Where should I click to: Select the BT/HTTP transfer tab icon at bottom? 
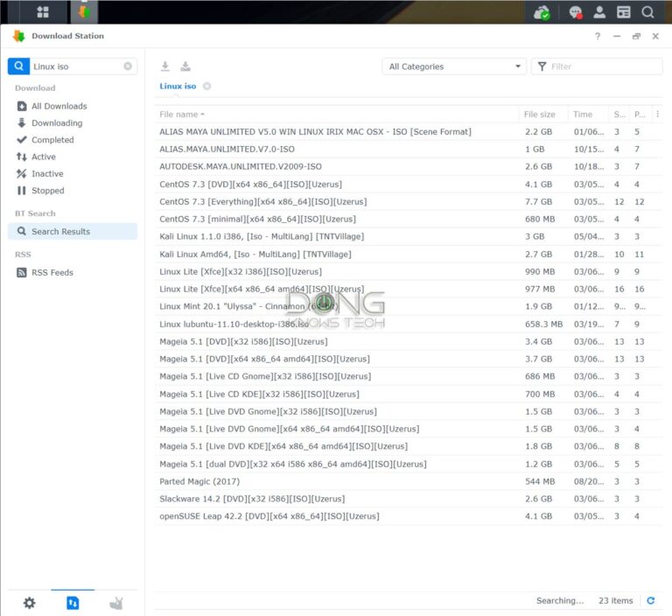pos(73,603)
